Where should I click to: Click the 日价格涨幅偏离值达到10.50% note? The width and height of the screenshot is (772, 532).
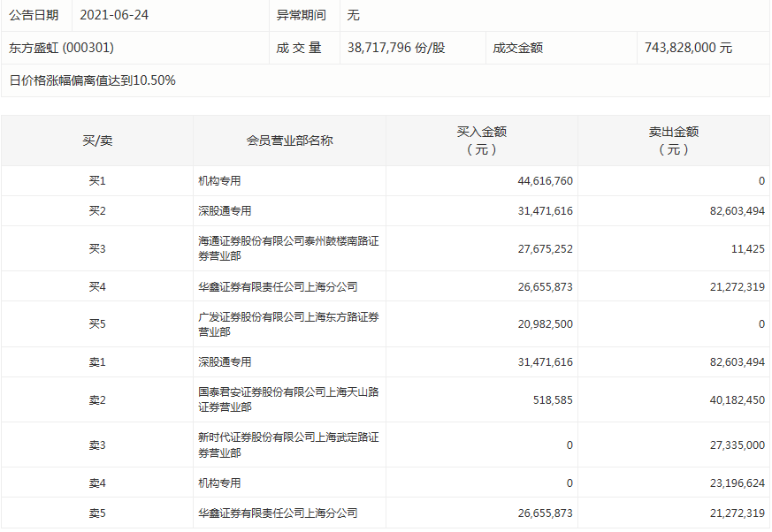92,80
